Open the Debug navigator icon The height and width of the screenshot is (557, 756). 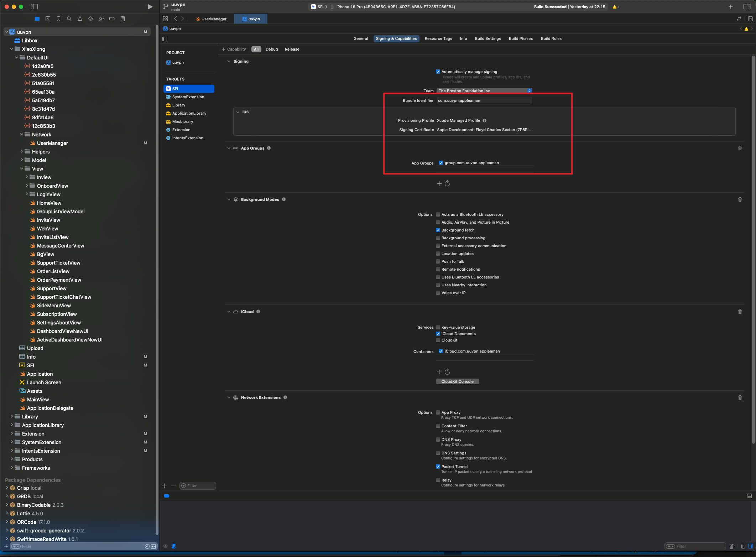coord(101,19)
